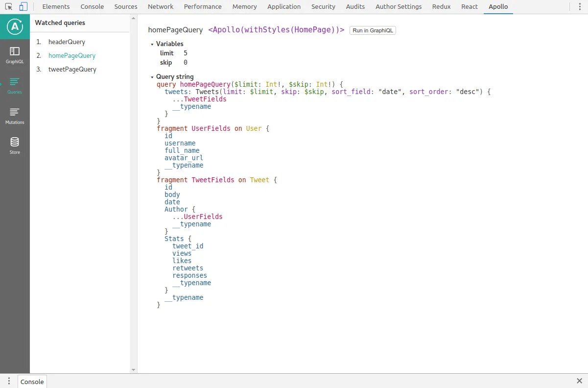588x388 pixels.
Task: Open the Mutations sidebar panel
Action: pos(15,116)
